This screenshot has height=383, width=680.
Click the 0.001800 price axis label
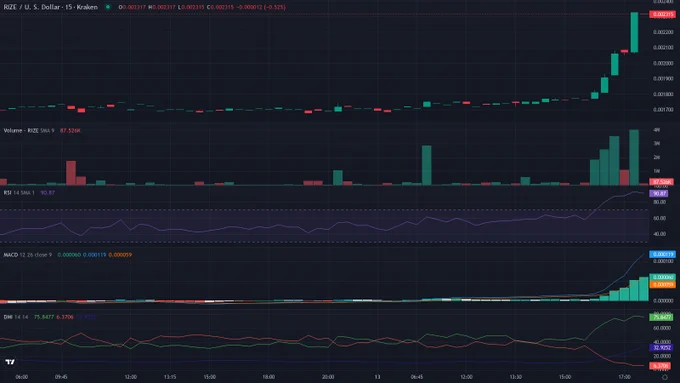663,94
